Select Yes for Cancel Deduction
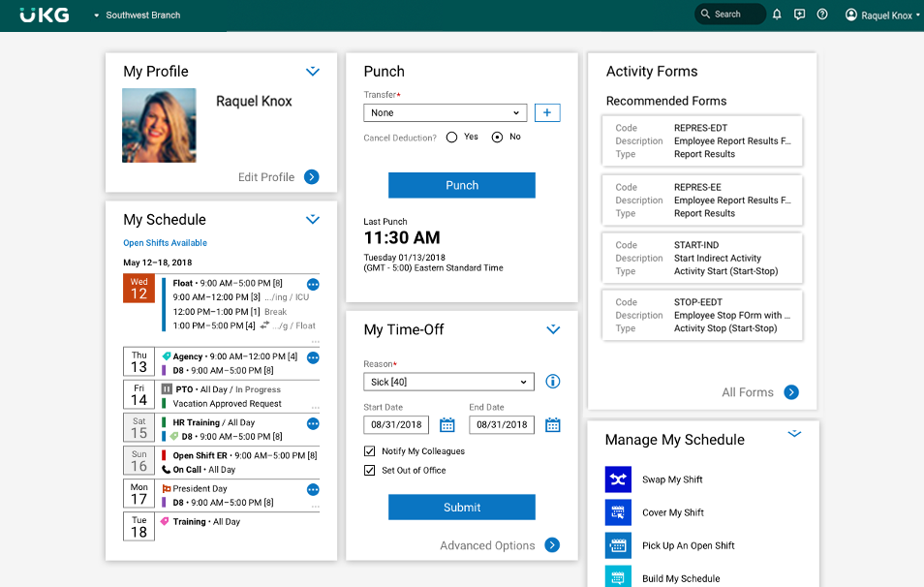The width and height of the screenshot is (924, 587). [452, 138]
